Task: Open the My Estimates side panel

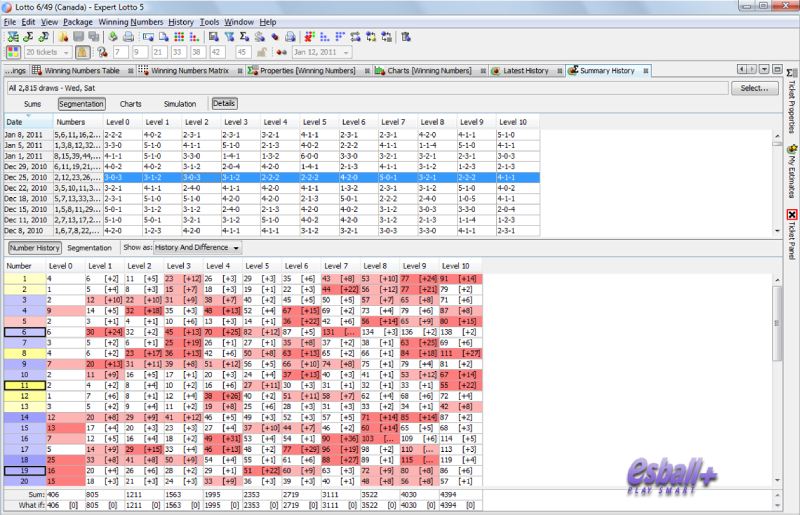Action: click(x=792, y=171)
